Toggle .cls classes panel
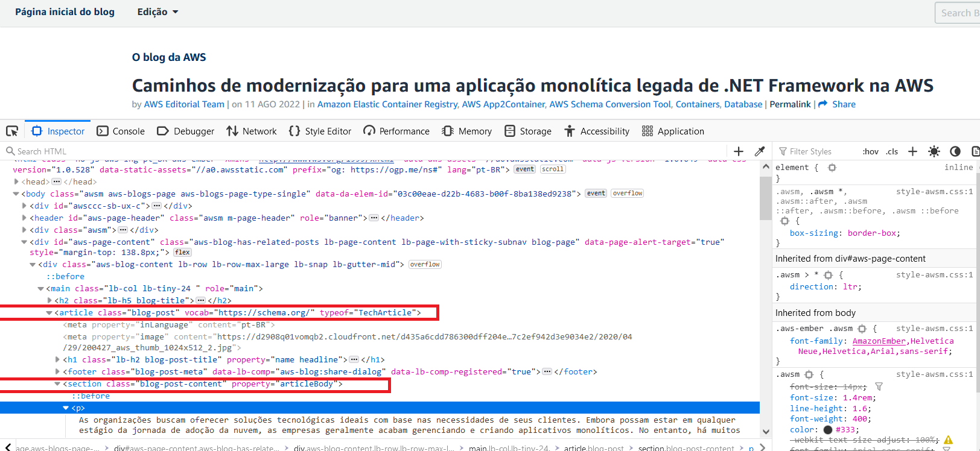The image size is (980, 451). [x=892, y=151]
